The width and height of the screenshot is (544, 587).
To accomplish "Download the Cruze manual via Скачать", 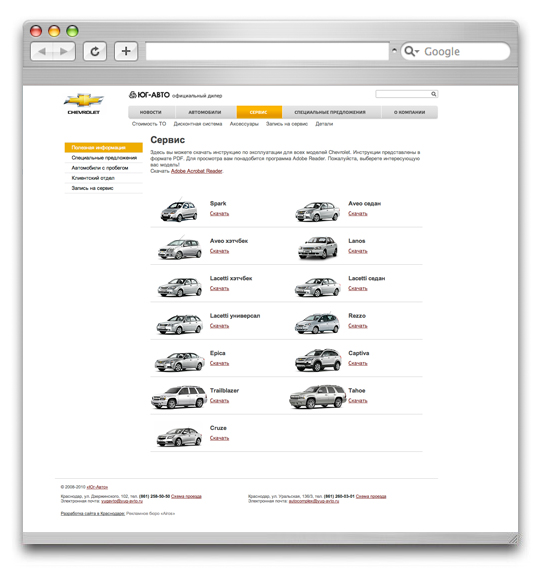I will 219,438.
